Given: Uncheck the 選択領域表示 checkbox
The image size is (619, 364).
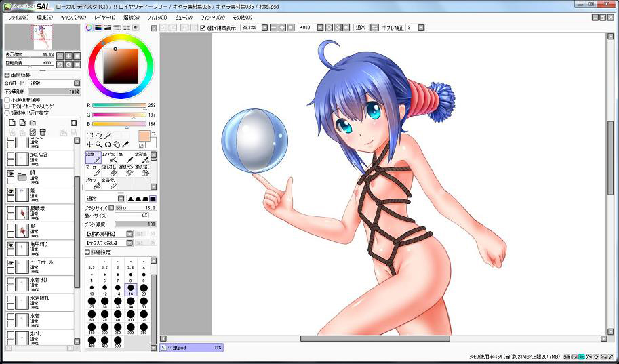Looking at the screenshot, I should [x=203, y=28].
